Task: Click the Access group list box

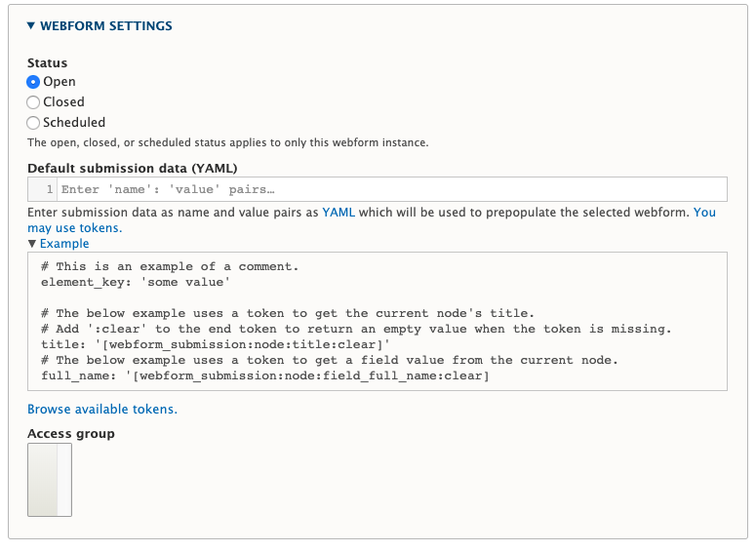Action: (x=43, y=480)
